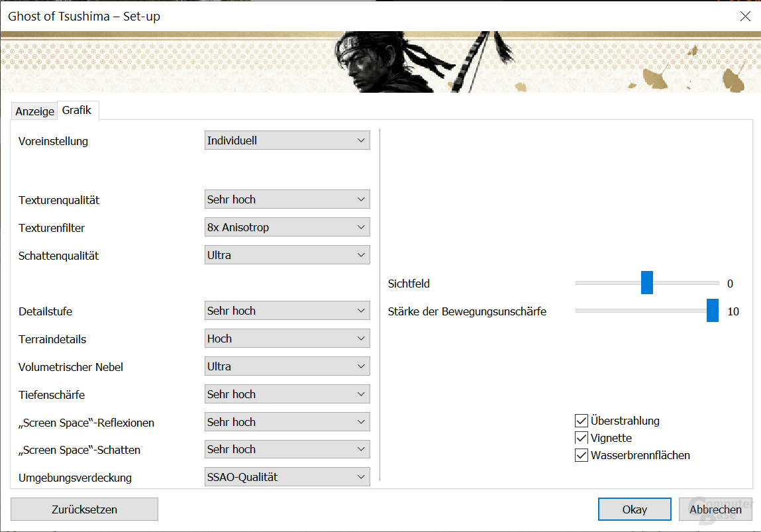Click the Detailstufe label
Viewport: 761px width, 532px height.
click(x=45, y=311)
